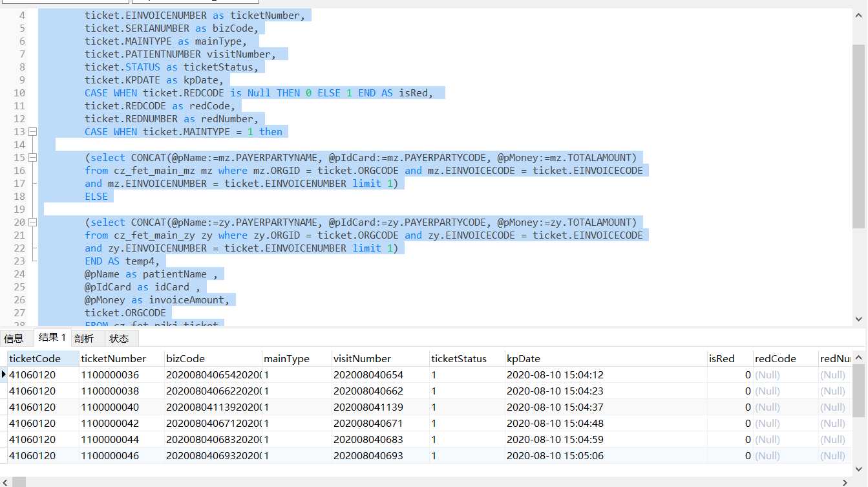
Task: Click the current-row marker arrow on first result
Action: coord(4,374)
